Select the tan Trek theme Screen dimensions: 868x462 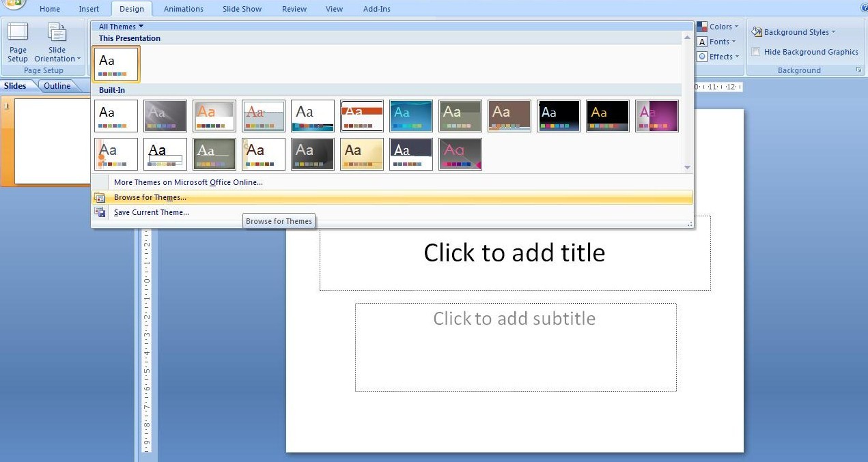click(x=362, y=154)
